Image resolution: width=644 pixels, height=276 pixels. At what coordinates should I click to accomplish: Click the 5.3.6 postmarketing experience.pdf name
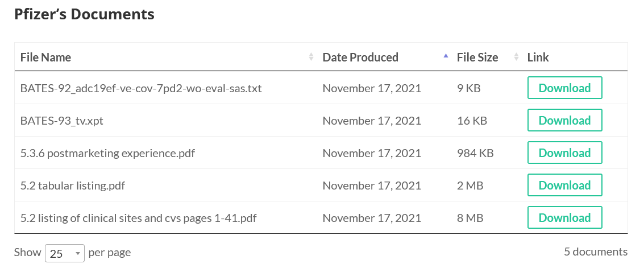pos(107,153)
